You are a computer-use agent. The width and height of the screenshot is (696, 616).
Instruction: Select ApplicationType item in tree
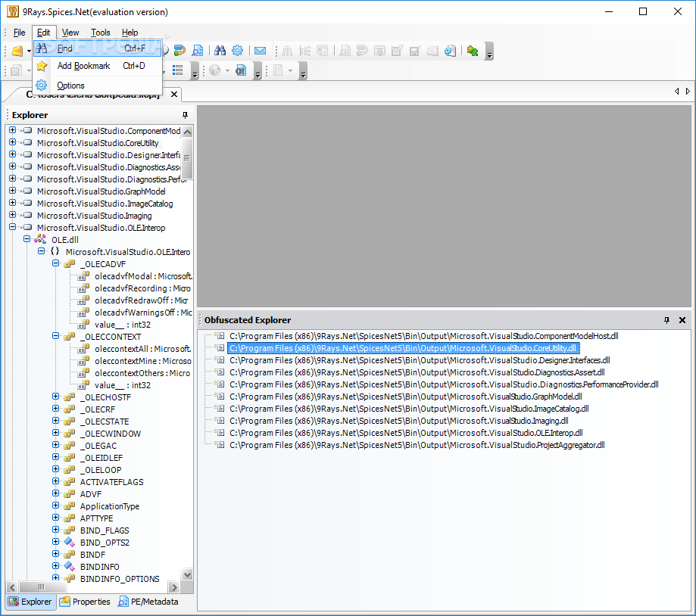coord(110,506)
